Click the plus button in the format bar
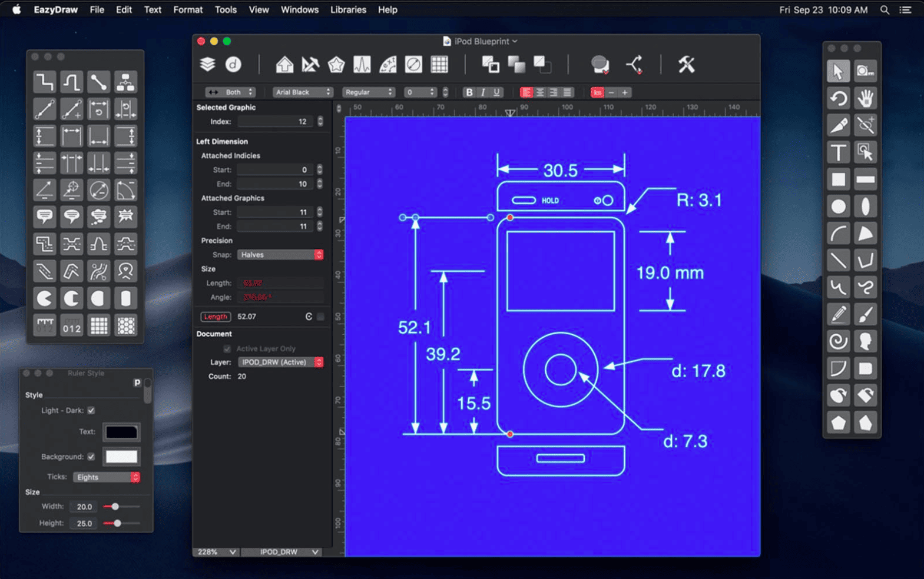This screenshot has height=579, width=924. (x=625, y=92)
